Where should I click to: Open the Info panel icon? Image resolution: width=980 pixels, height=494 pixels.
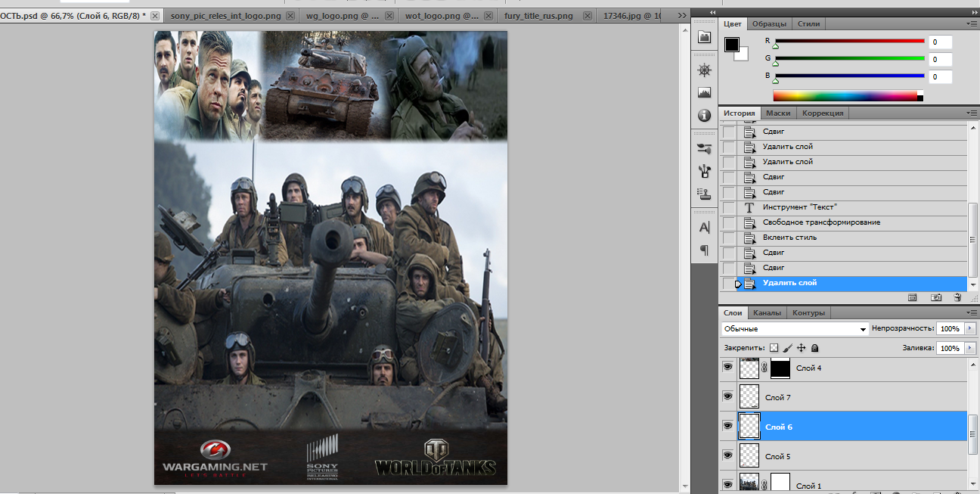pyautogui.click(x=704, y=116)
